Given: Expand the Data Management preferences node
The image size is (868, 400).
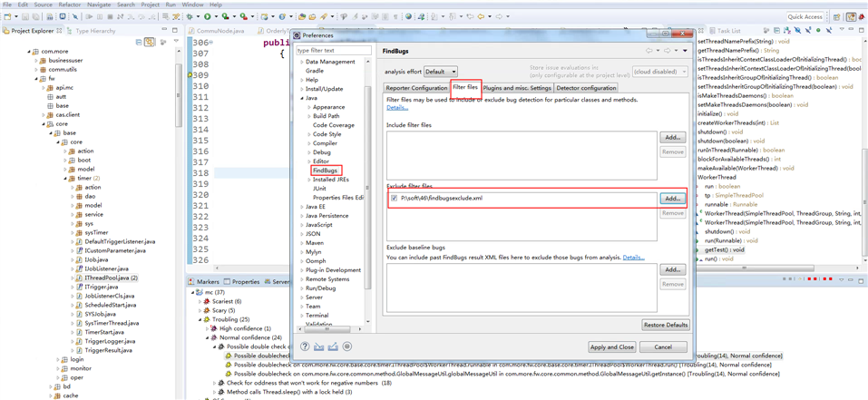Looking at the screenshot, I should coord(302,62).
